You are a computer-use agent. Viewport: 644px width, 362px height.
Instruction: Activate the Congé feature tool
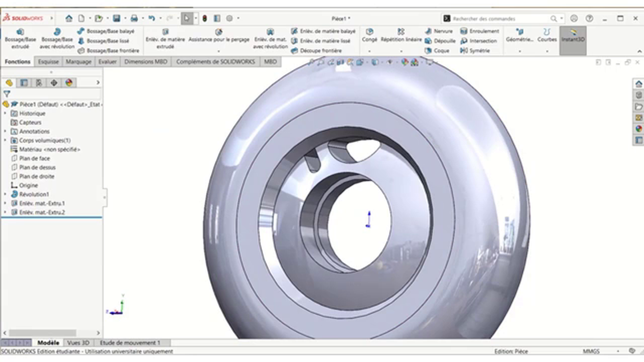click(369, 36)
